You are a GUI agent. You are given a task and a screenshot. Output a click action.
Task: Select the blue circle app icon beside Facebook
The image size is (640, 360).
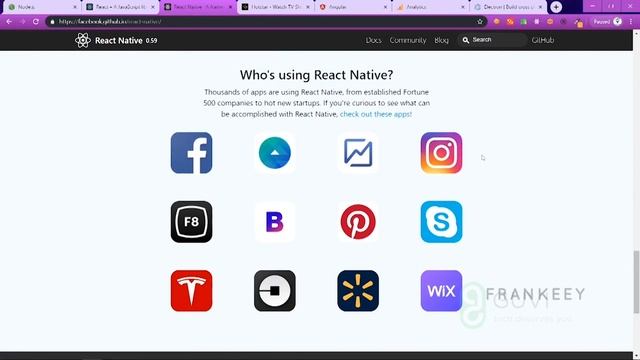(275, 153)
